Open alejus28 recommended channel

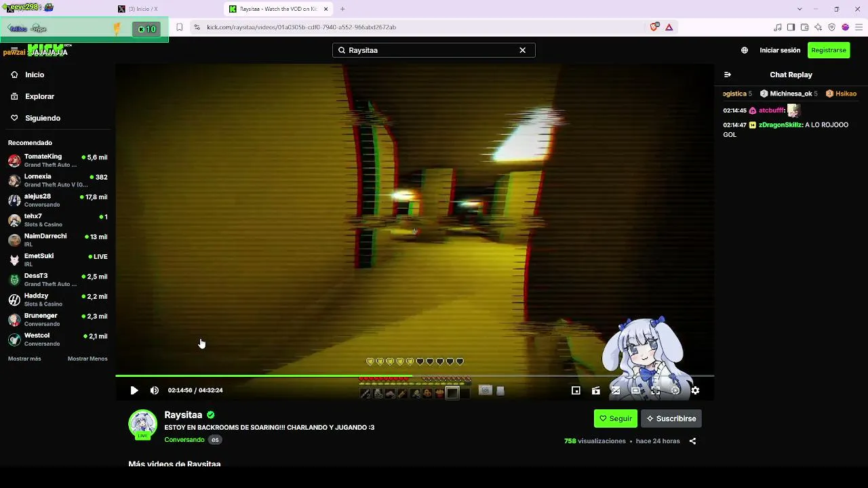click(58, 200)
